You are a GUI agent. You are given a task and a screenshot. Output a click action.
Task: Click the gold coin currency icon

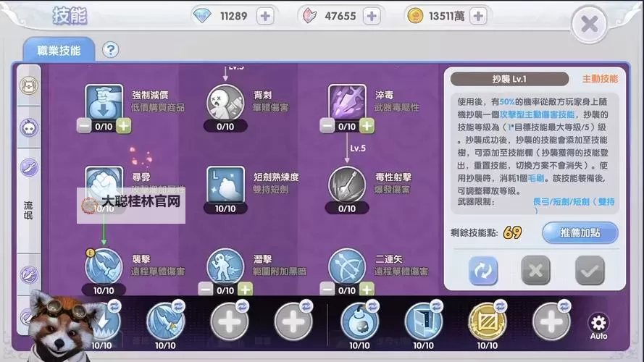point(415,16)
